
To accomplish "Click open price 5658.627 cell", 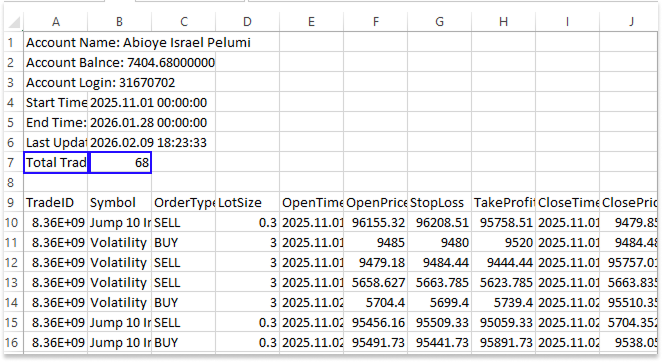I will [376, 283].
